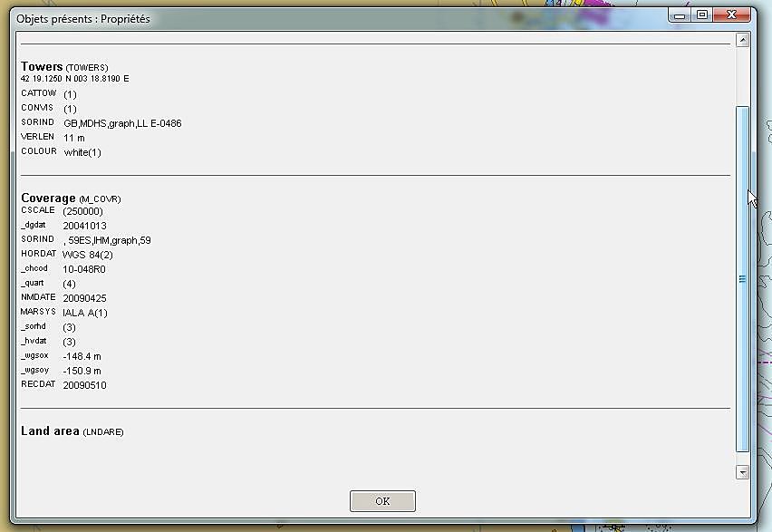Click the RECDAT value 20090510
The height and width of the screenshot is (532, 772).
coord(84,385)
